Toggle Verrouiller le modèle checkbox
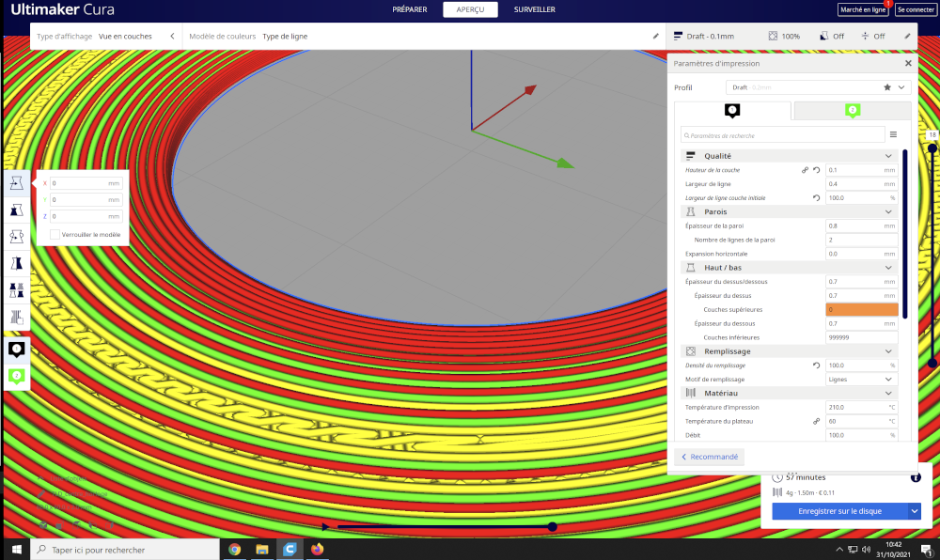 [55, 234]
